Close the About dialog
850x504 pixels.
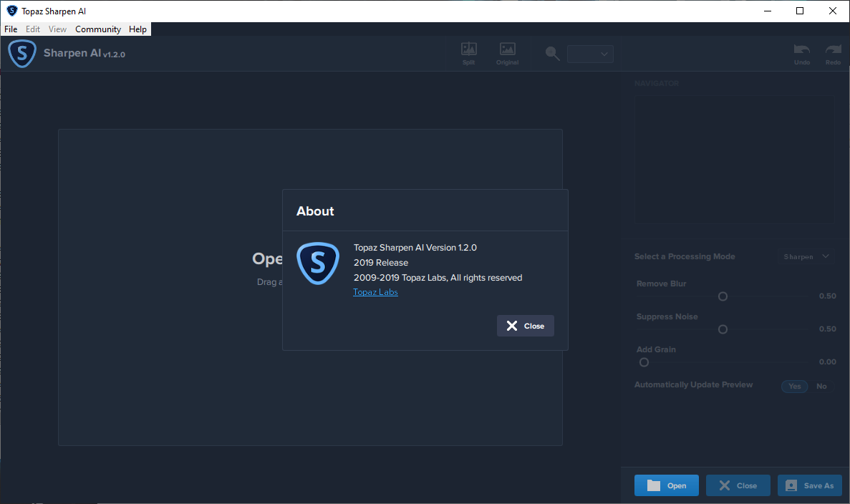[x=525, y=326]
